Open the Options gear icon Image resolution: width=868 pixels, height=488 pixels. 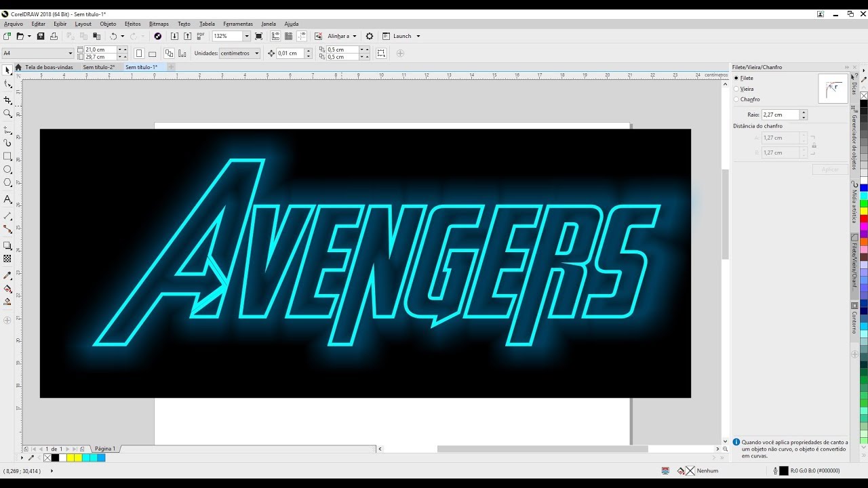coord(370,36)
